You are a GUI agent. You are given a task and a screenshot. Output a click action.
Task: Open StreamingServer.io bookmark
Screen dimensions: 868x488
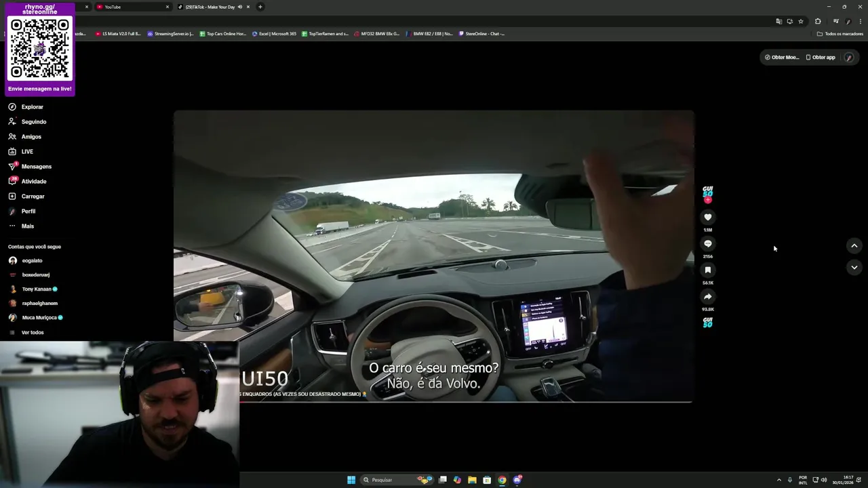(170, 34)
